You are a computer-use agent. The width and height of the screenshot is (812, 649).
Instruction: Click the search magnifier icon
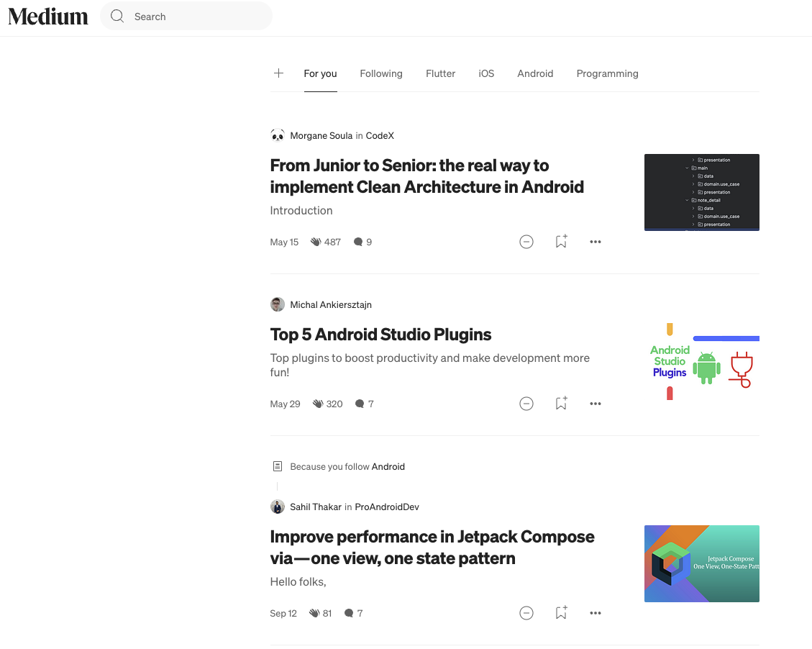[117, 17]
